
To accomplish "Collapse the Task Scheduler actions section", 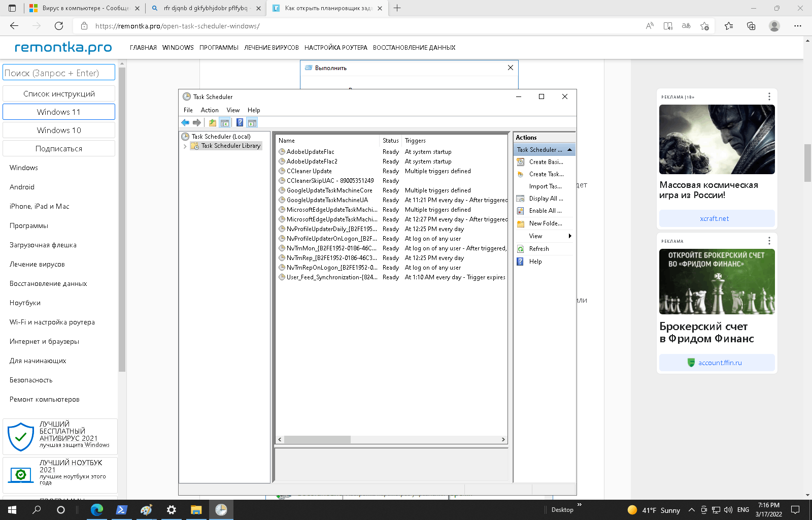I will click(x=569, y=150).
